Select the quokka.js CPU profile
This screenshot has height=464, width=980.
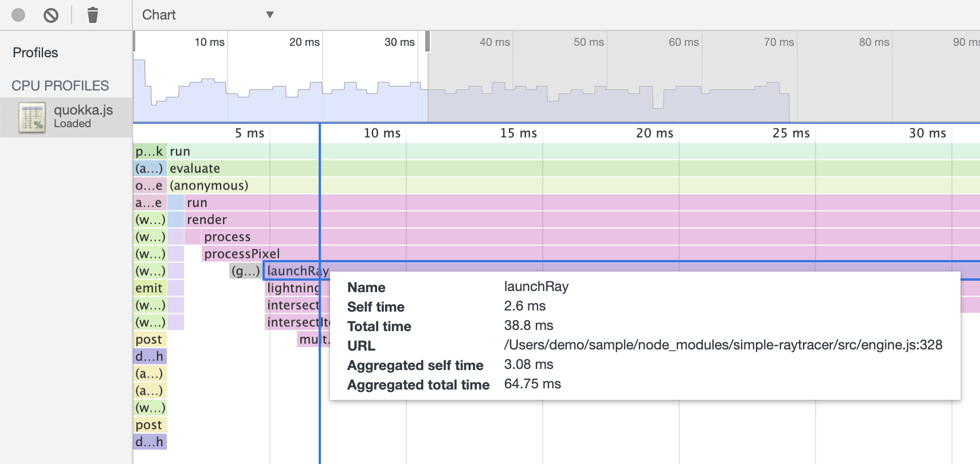click(83, 116)
